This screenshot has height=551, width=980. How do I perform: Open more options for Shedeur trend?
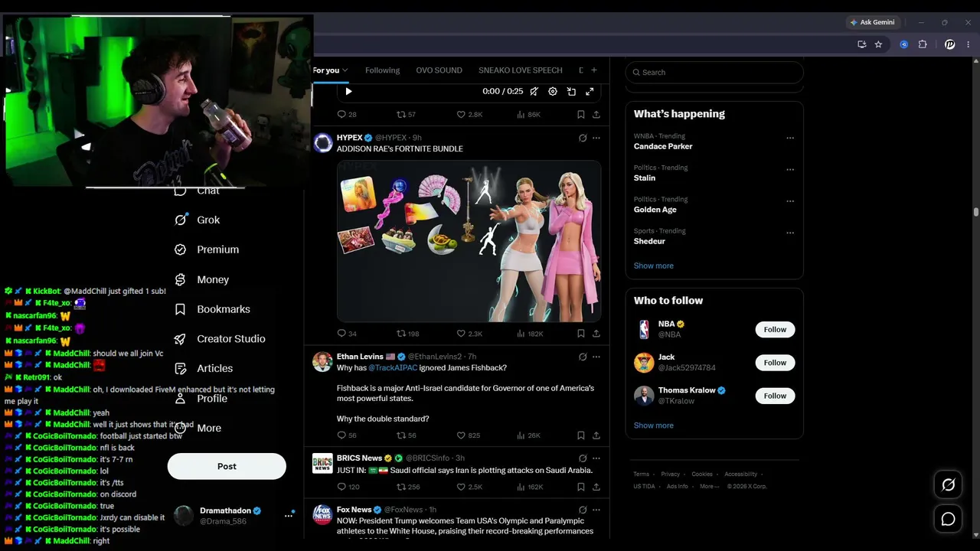tap(790, 233)
